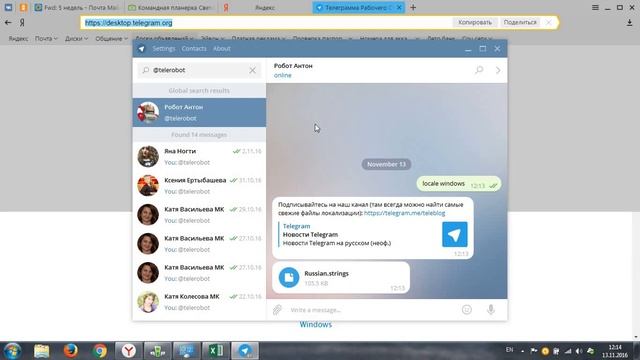Click EN language indicator in tray

(509, 350)
